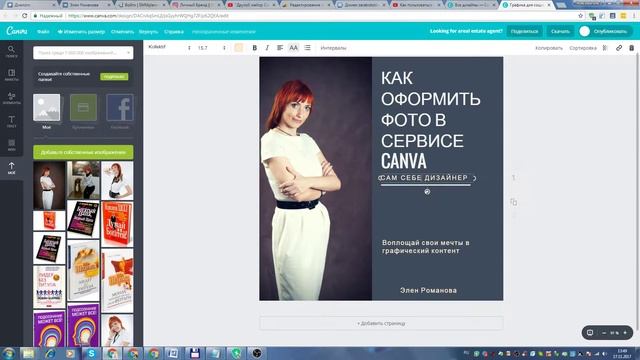Select the text Воплощай свои мечты
The height and width of the screenshot is (360, 640).
point(426,247)
